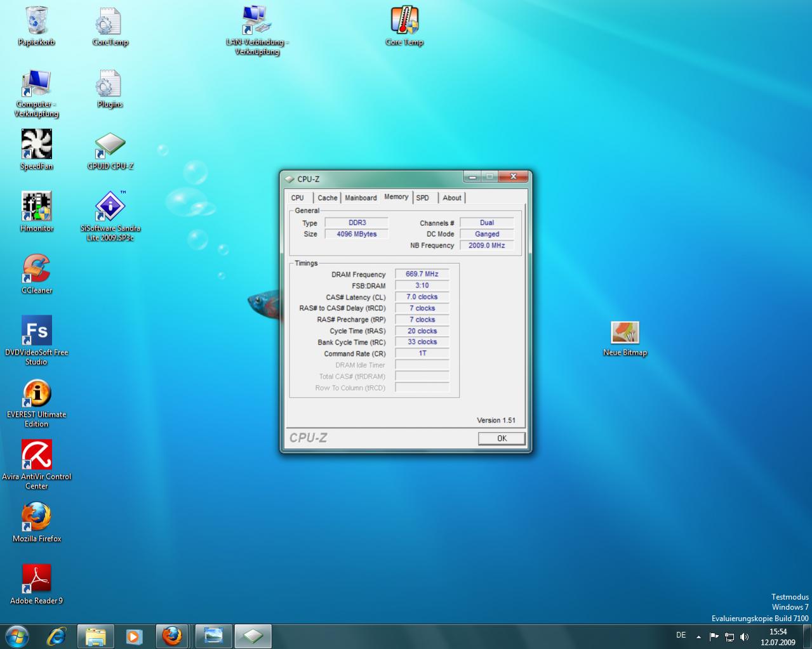The height and width of the screenshot is (649, 812).
Task: Open Windows Media Player taskbar icon
Action: click(134, 636)
